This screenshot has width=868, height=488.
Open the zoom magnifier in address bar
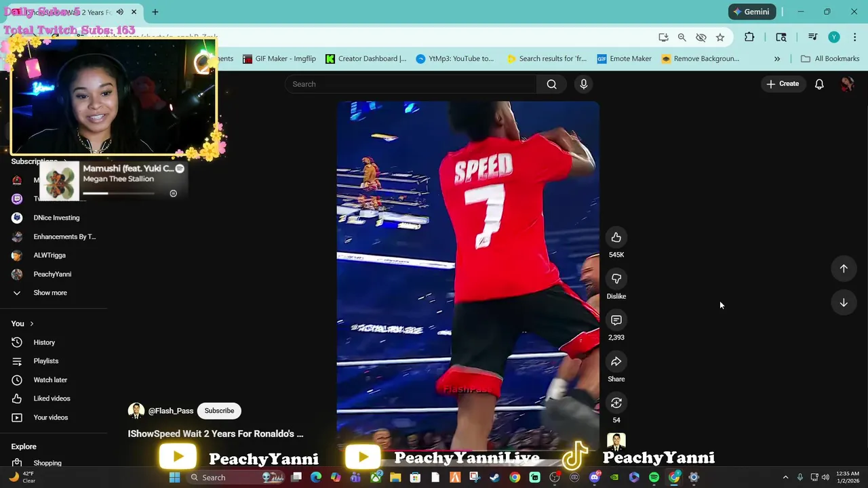pyautogui.click(x=682, y=37)
